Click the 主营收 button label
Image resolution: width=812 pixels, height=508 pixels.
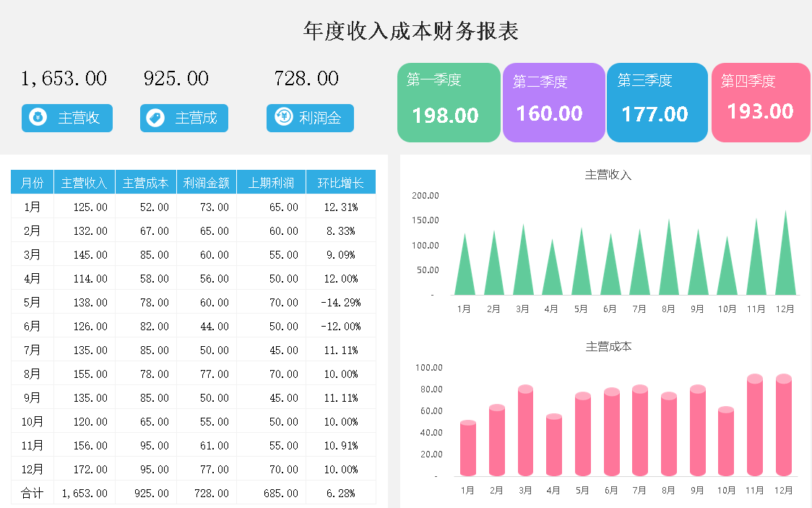tap(79, 119)
